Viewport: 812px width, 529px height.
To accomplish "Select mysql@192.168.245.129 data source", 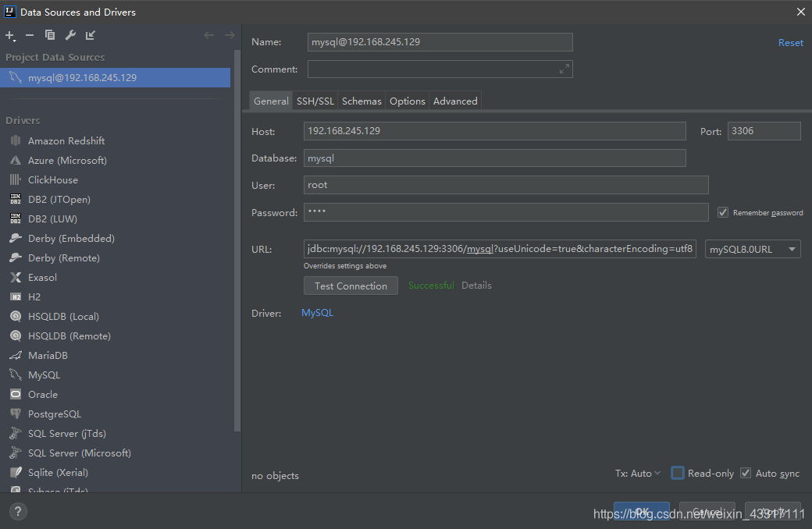I will click(115, 78).
